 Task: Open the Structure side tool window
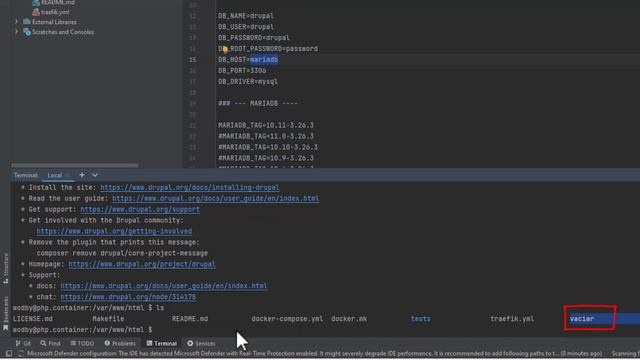click(6, 268)
